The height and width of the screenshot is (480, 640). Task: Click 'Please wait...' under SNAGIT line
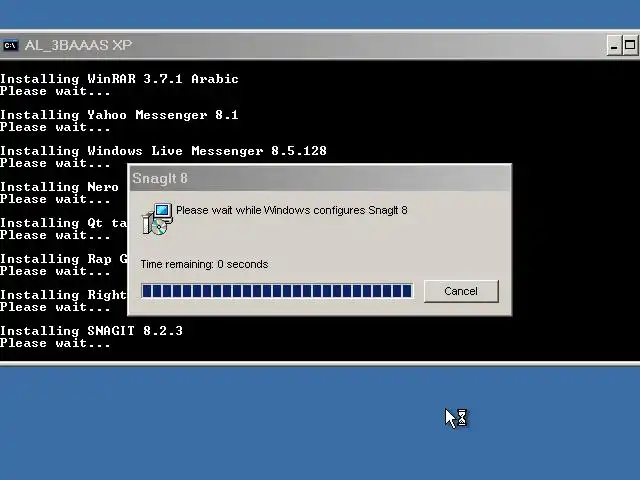tap(55, 343)
